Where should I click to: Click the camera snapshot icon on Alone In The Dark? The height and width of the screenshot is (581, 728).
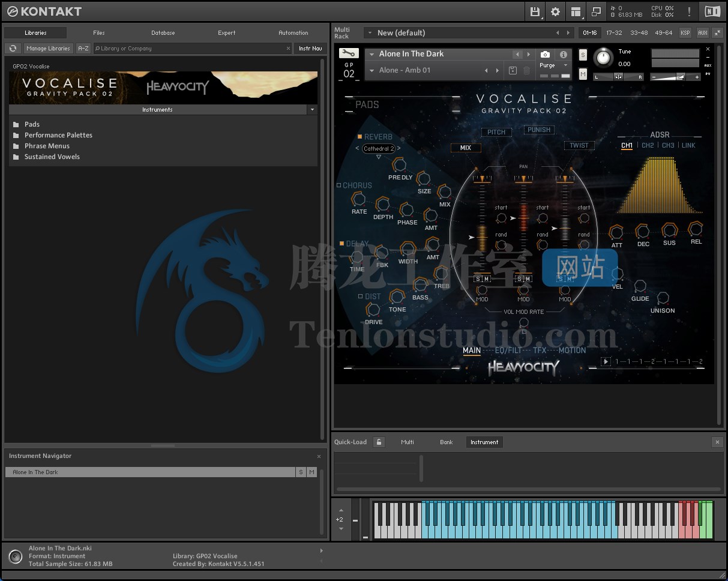point(545,54)
